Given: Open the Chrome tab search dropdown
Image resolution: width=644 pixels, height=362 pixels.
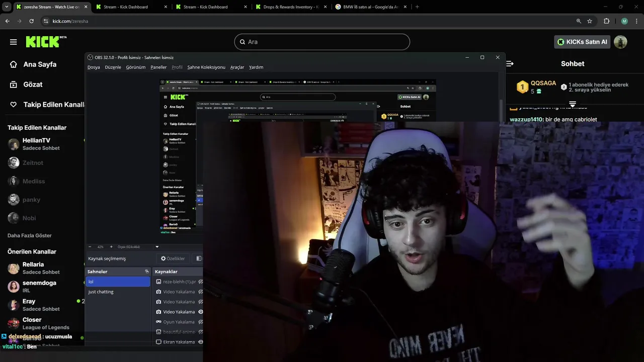Looking at the screenshot, I should click(7, 7).
